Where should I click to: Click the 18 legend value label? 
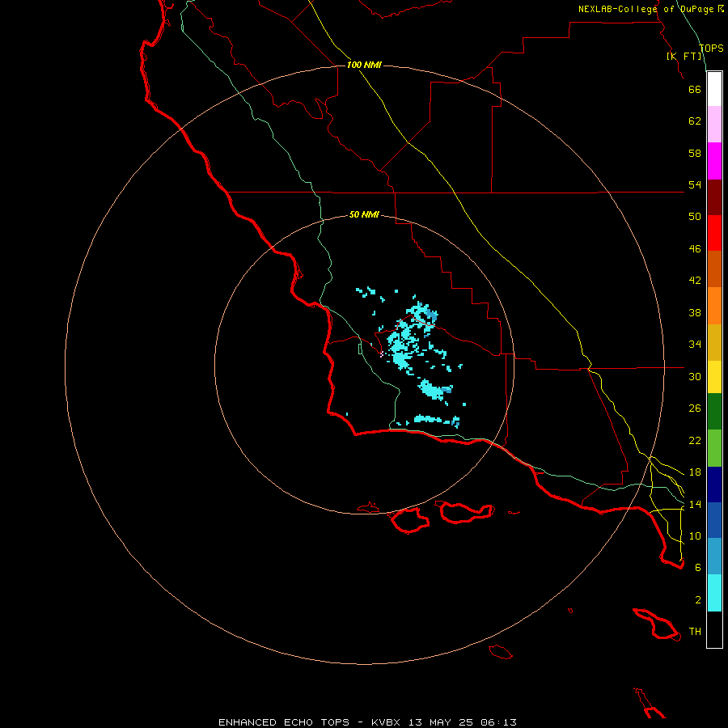(x=695, y=472)
